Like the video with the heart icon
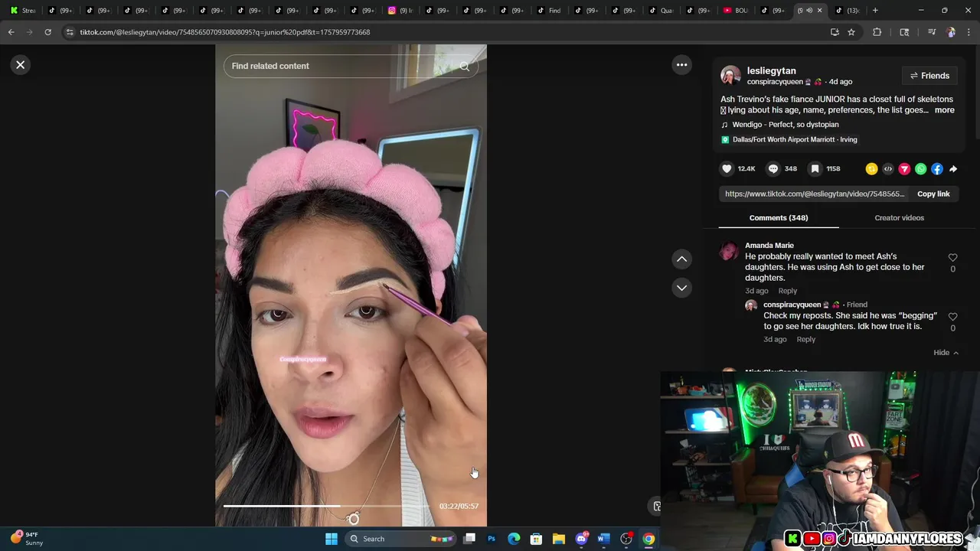This screenshot has width=980, height=551. point(727,169)
